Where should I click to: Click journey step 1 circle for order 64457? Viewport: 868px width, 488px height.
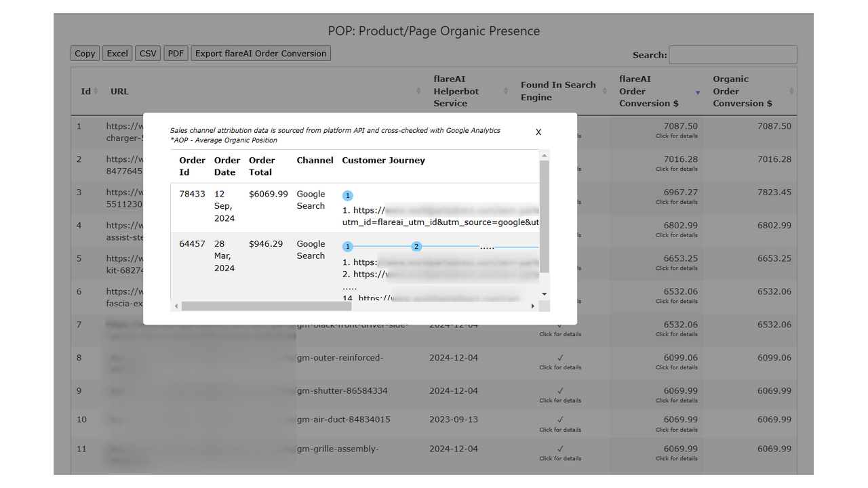[348, 247]
